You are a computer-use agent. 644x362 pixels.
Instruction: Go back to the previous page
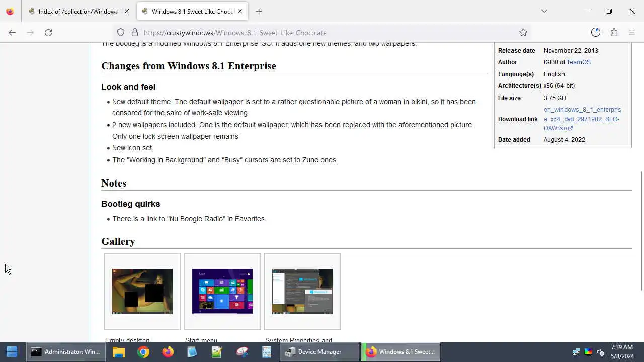pyautogui.click(x=12, y=33)
